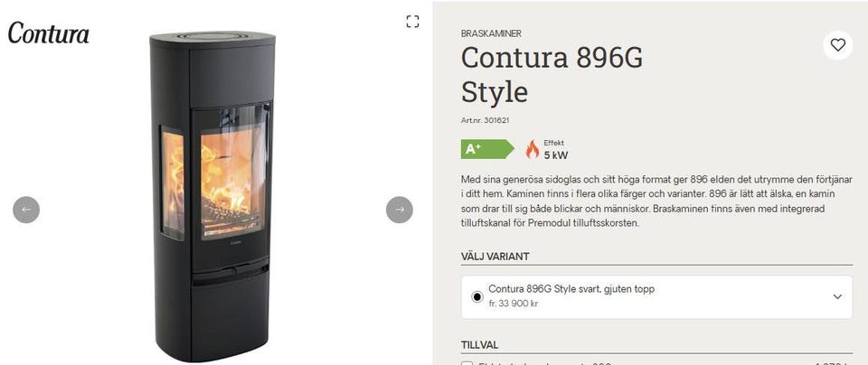Click the green A+ energy label
868x365 pixels.
tap(487, 149)
